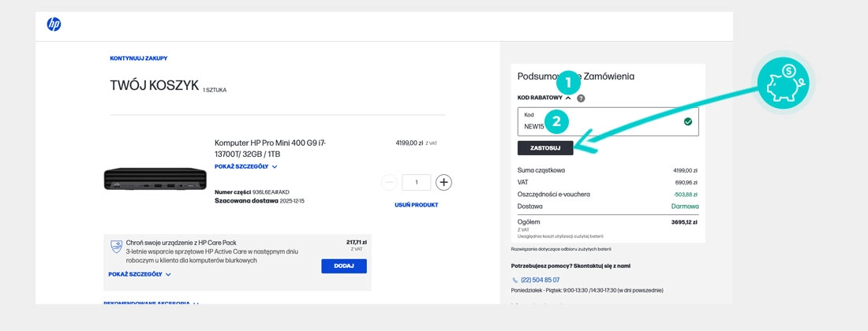Click the HP logo in the header
Image resolution: width=868 pixels, height=331 pixels.
coord(54,24)
